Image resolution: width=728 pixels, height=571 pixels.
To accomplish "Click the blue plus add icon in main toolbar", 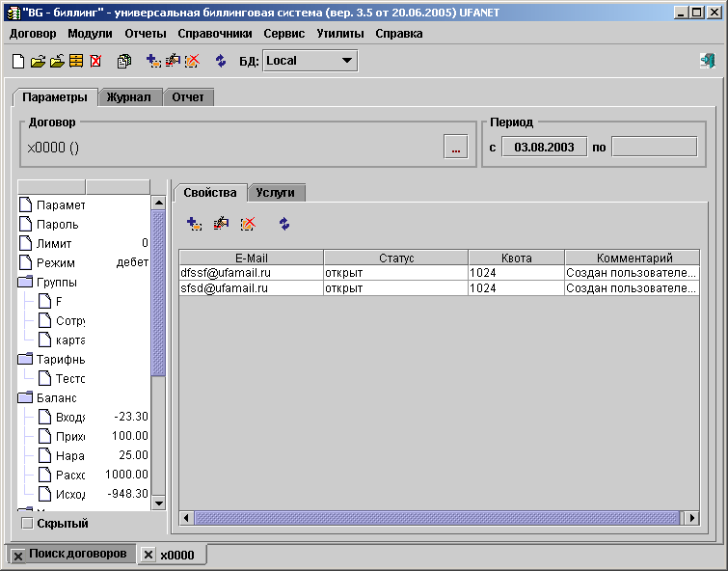I will tap(153, 61).
